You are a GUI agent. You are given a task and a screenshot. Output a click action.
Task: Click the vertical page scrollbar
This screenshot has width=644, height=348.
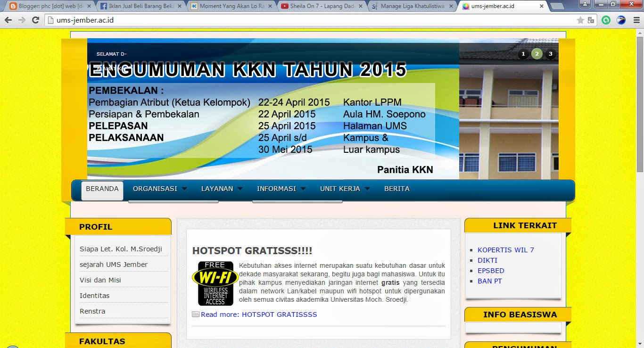point(640,103)
